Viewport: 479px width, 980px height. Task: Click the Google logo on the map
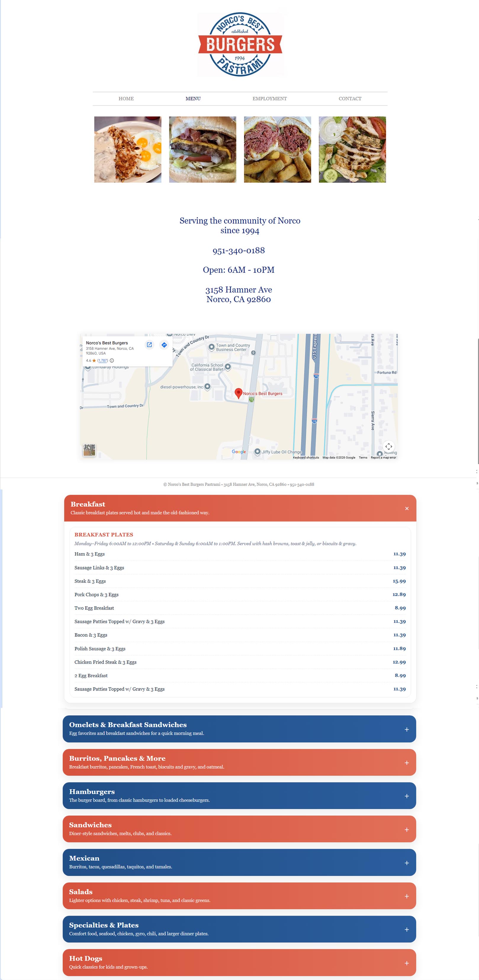239,452
